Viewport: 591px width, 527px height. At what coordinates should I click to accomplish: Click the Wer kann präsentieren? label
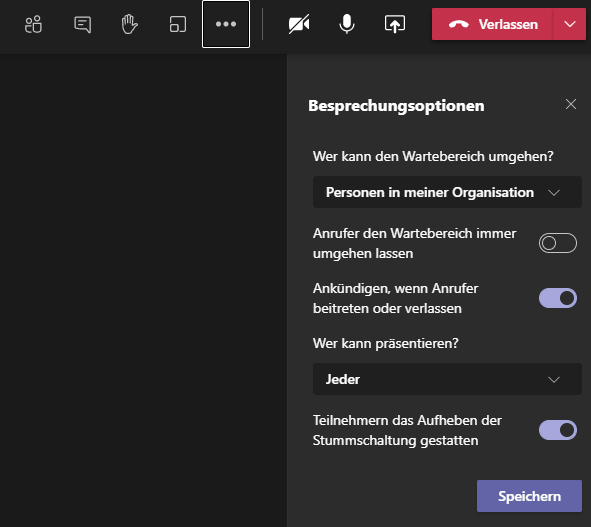[386, 343]
